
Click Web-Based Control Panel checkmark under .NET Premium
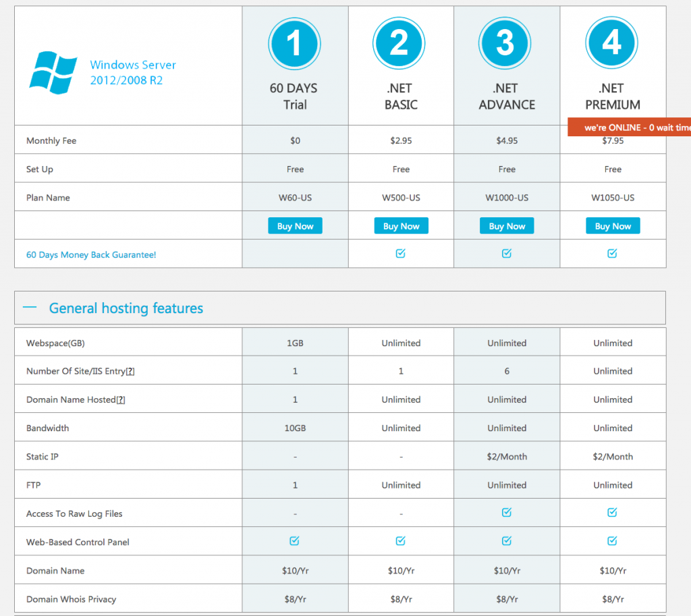(612, 541)
